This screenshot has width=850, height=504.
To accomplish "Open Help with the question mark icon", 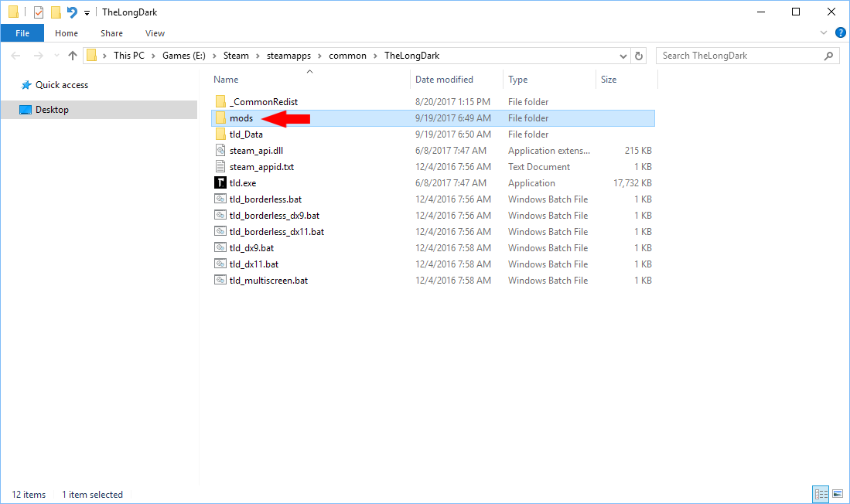I will tap(840, 33).
